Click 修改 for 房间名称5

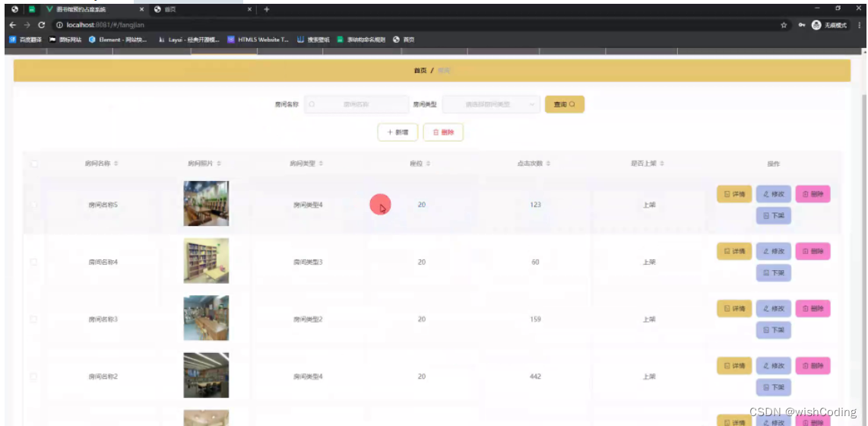pos(773,194)
